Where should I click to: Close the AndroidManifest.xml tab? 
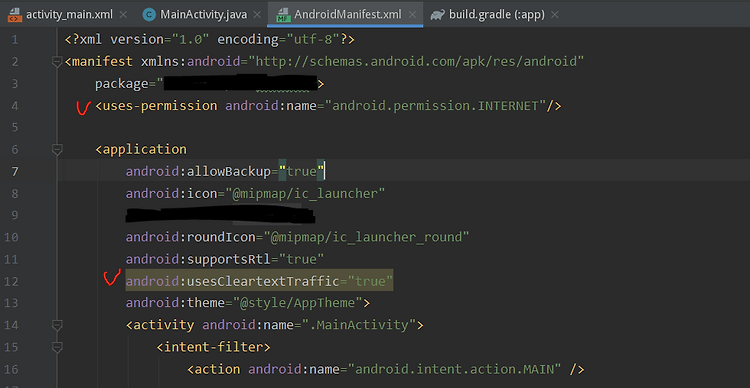coord(412,14)
